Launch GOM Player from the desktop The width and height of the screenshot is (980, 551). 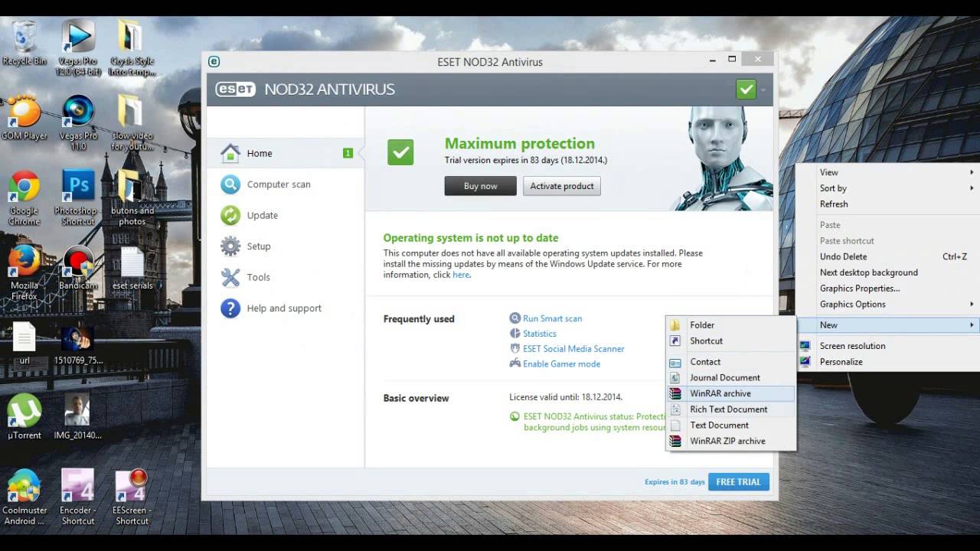[24, 117]
